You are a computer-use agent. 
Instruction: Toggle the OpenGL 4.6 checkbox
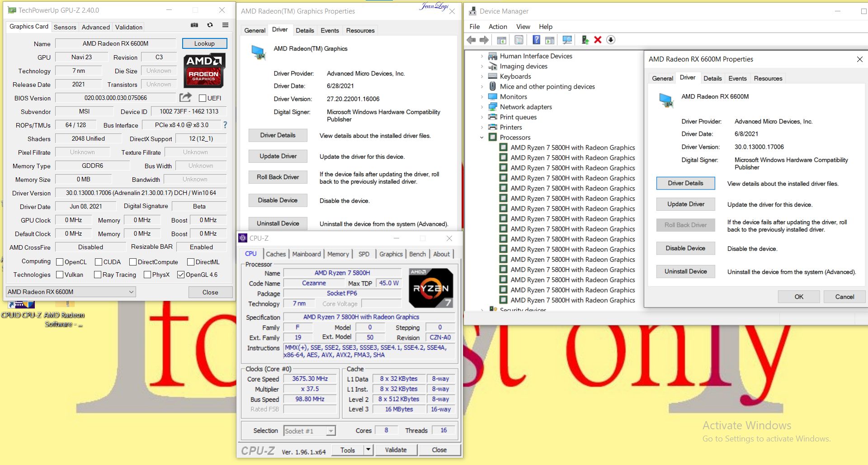181,275
